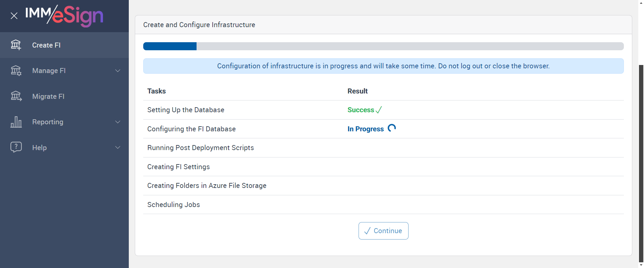
Task: Click the In Progress spinner icon
Action: [392, 128]
